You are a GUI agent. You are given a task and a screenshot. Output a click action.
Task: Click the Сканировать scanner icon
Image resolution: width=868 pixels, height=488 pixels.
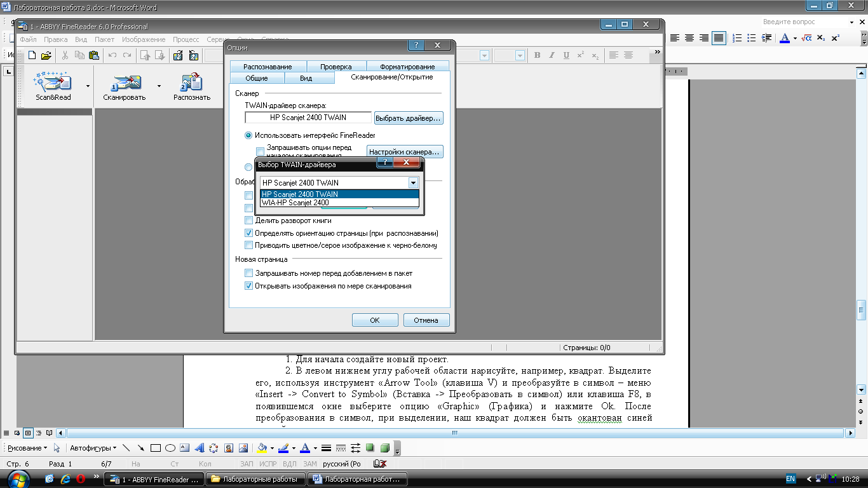125,83
